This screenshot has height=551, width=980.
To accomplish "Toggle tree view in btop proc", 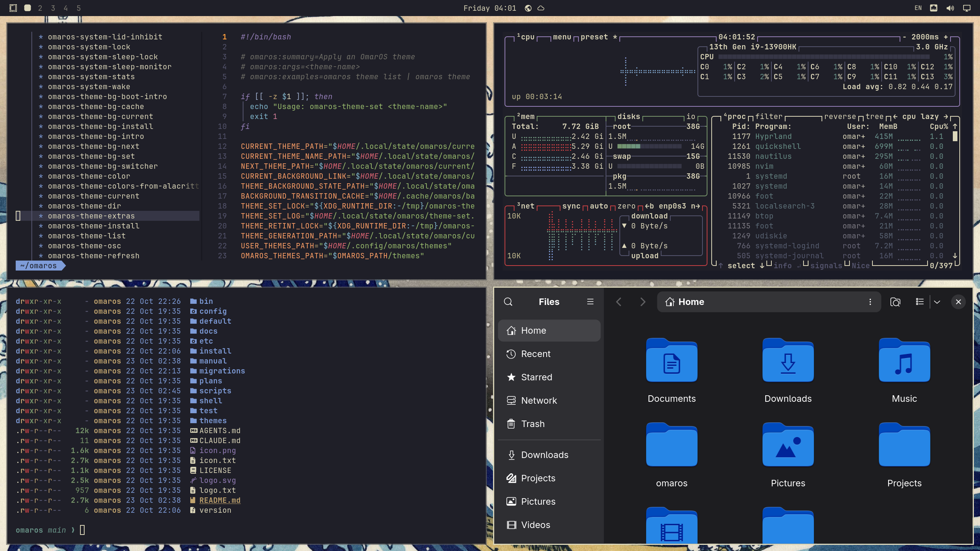I will pyautogui.click(x=874, y=116).
